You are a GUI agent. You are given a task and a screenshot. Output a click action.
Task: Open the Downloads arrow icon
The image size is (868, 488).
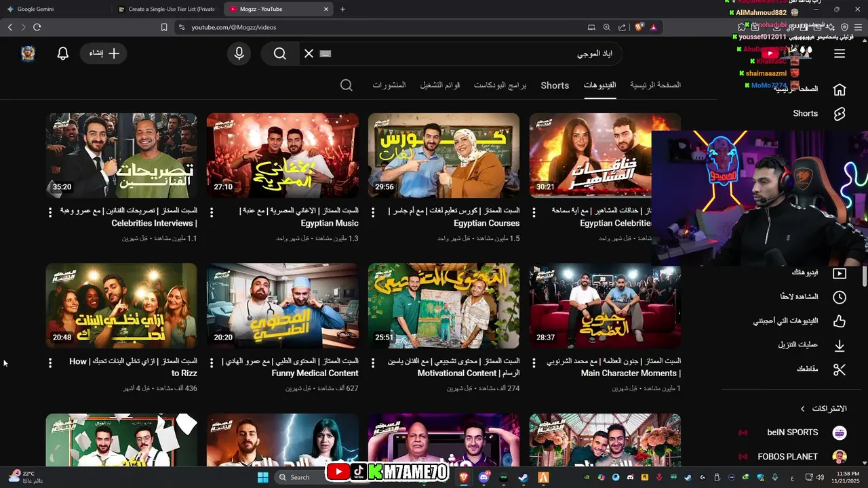tap(840, 346)
